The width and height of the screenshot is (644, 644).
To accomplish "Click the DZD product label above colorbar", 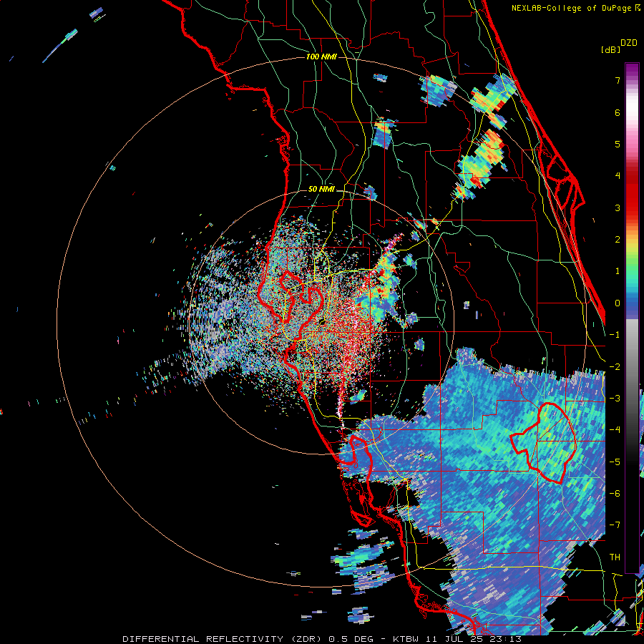I will click(x=629, y=43).
